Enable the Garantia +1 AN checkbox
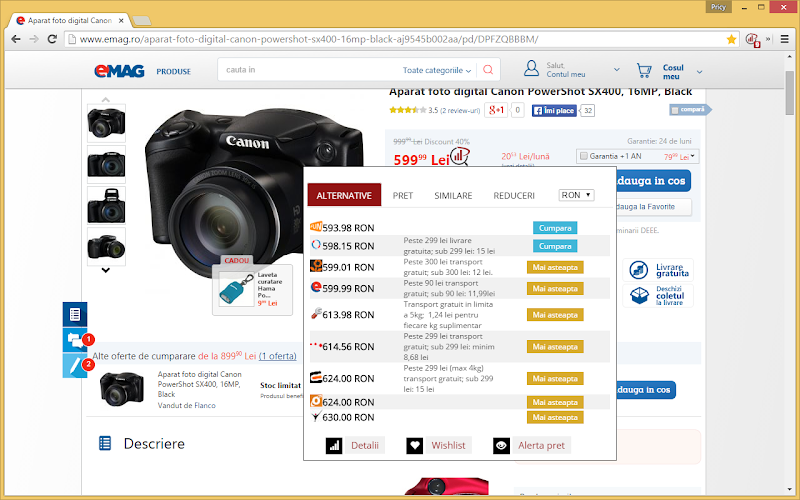The width and height of the screenshot is (800, 500). [584, 156]
